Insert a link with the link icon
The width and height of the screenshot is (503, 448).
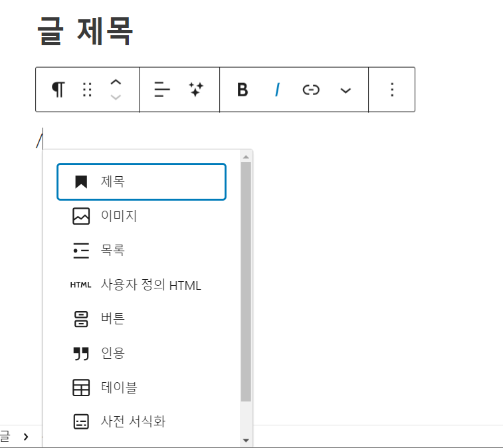coord(311,90)
